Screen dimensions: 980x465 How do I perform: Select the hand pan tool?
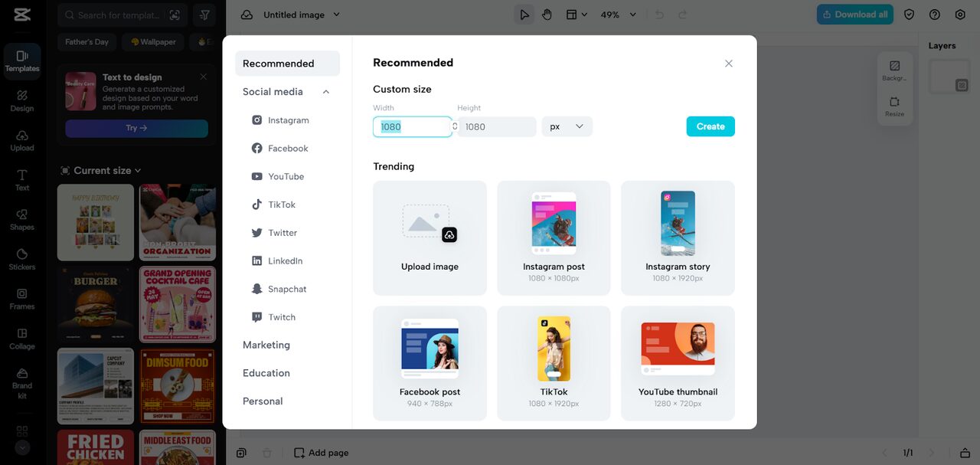pos(547,15)
